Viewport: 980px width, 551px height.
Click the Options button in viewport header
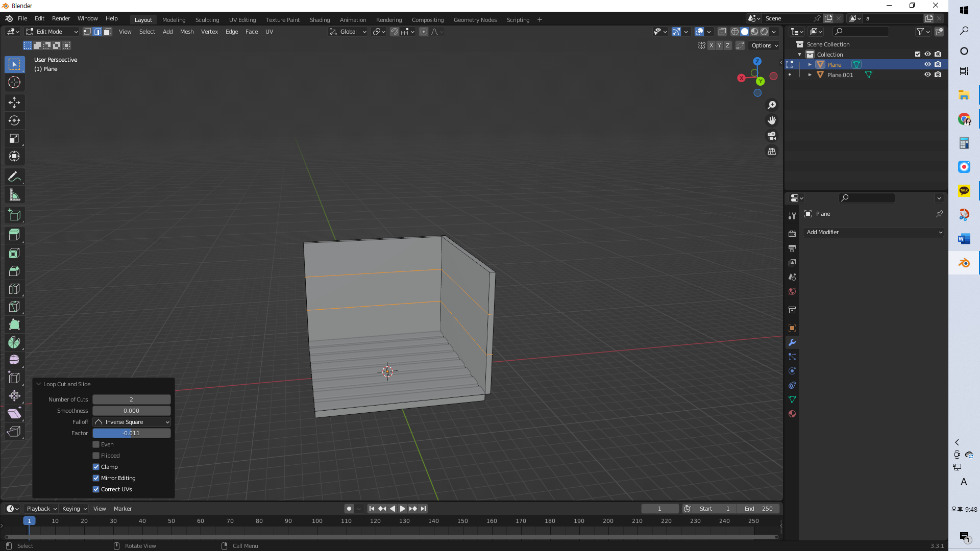coord(765,45)
